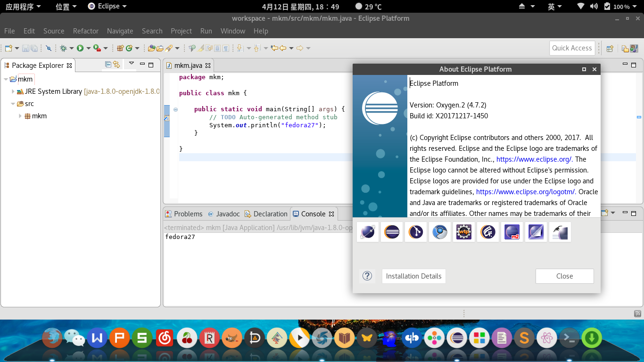This screenshot has width=644, height=362.
Task: Open the terminal from the dock
Action: [569, 337]
